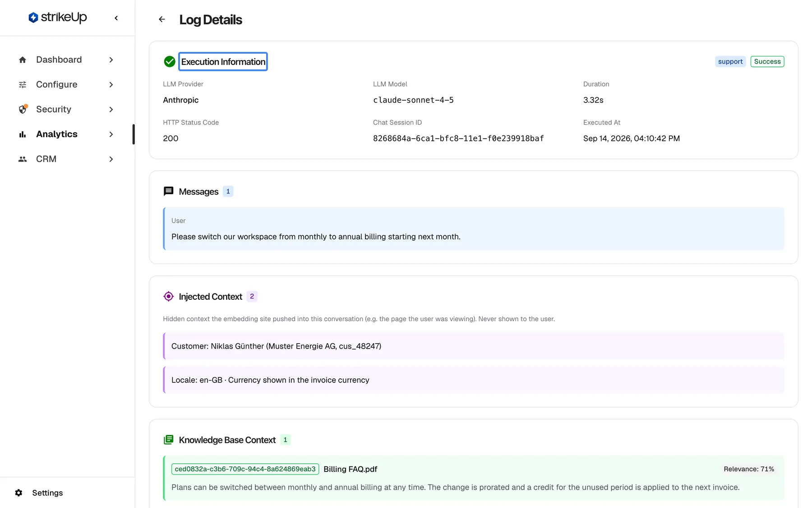
Task: Expand the CRM submenu chevron
Action: tap(111, 159)
